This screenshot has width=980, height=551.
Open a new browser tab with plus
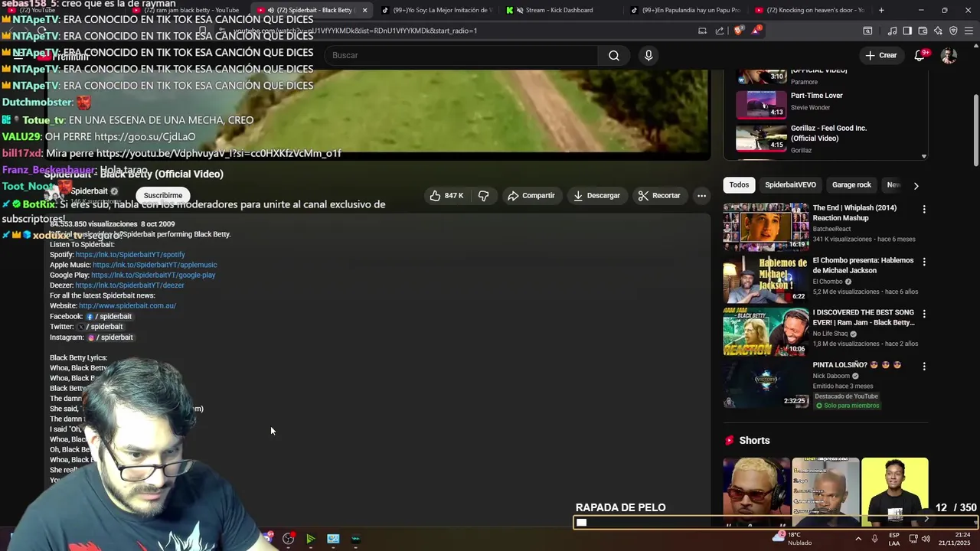coord(881,10)
